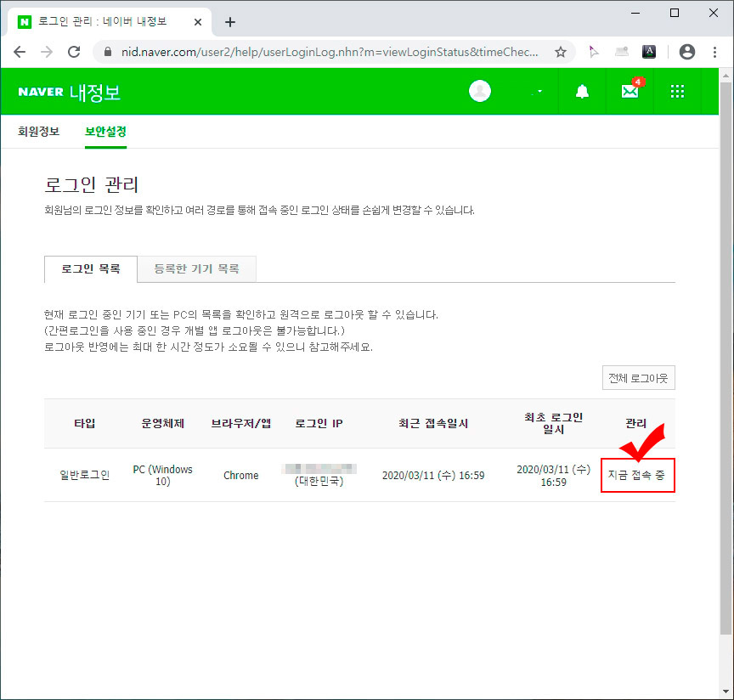This screenshot has height=700, width=734.
Task: Click the 전체 로그아웃 button
Action: pyautogui.click(x=638, y=377)
